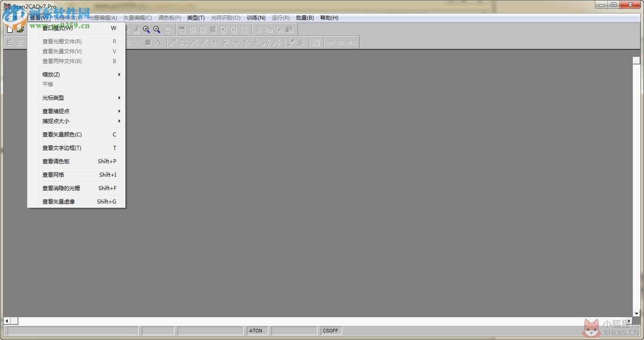This screenshot has width=644, height=340.
Task: Select the small plus point tool
Action: pyautogui.click(x=138, y=43)
